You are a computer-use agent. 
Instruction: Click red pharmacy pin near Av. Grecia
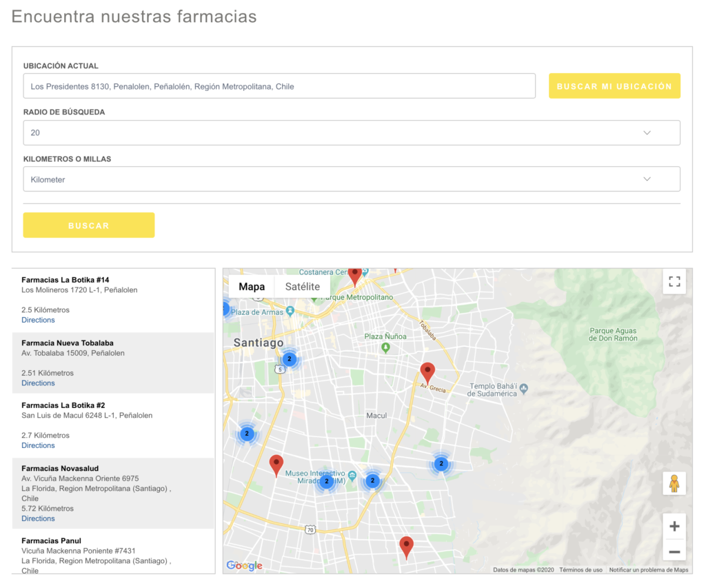coord(427,373)
